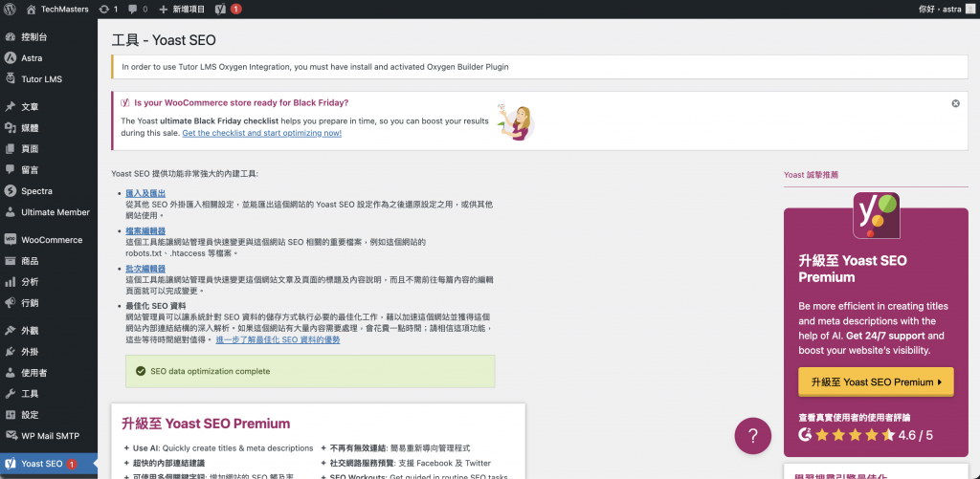Click the plus icon for 新增項目
The width and height of the screenshot is (980, 479).
point(163,9)
